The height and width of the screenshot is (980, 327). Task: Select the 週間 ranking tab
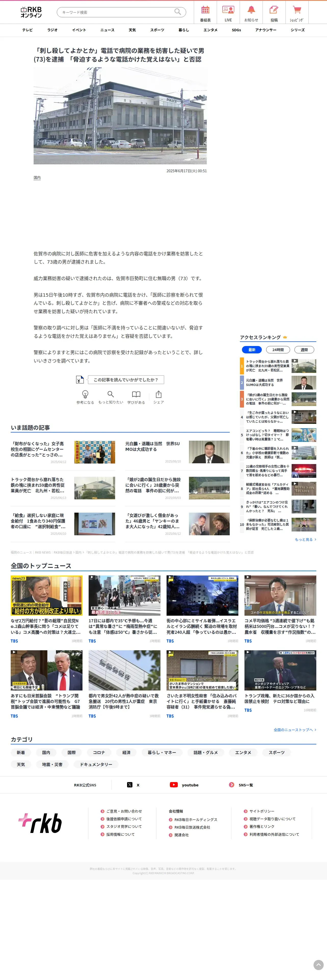(x=304, y=350)
